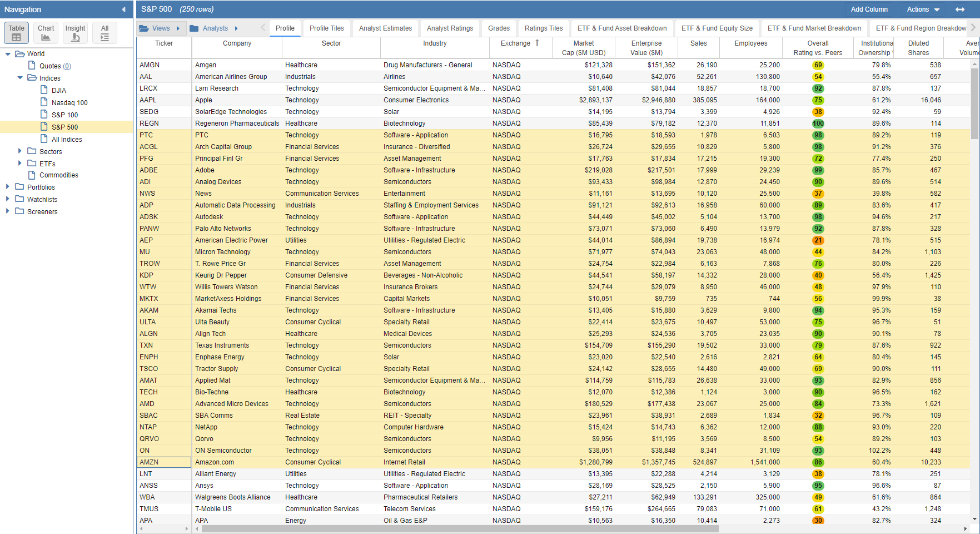Collapse the Navigation panel arrow
This screenshot has width=980, height=534.
[123, 9]
